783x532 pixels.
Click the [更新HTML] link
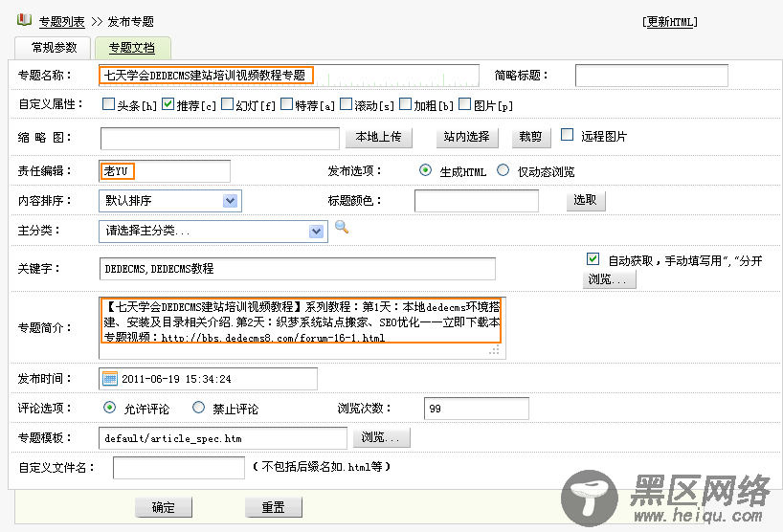tap(670, 21)
